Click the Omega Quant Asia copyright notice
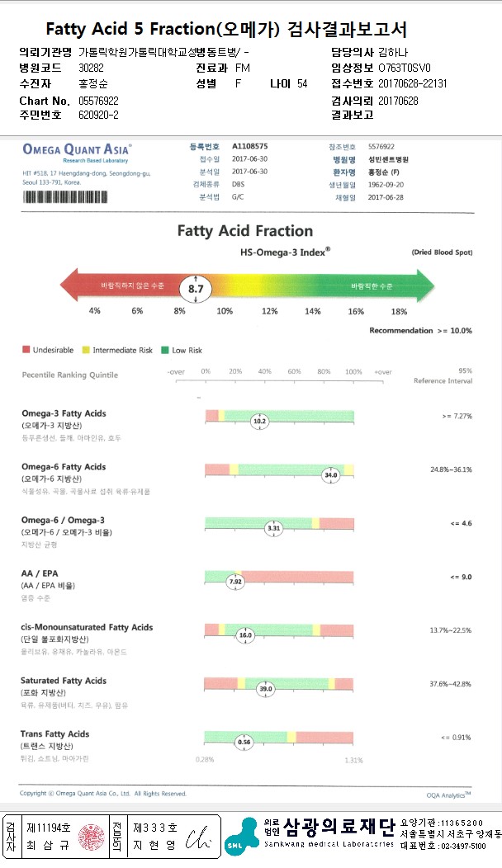The width and height of the screenshot is (502, 868). pyautogui.click(x=104, y=794)
